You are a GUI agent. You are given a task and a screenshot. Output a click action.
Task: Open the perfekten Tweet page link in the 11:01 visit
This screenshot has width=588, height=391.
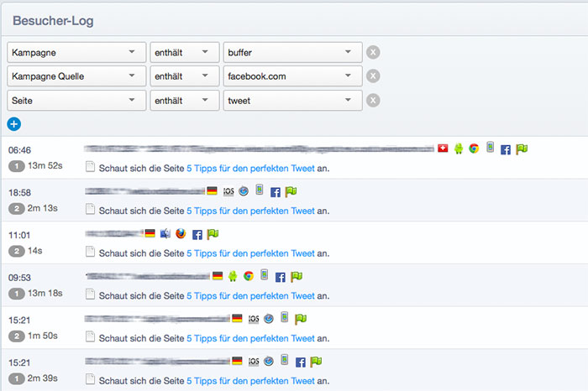250,253
